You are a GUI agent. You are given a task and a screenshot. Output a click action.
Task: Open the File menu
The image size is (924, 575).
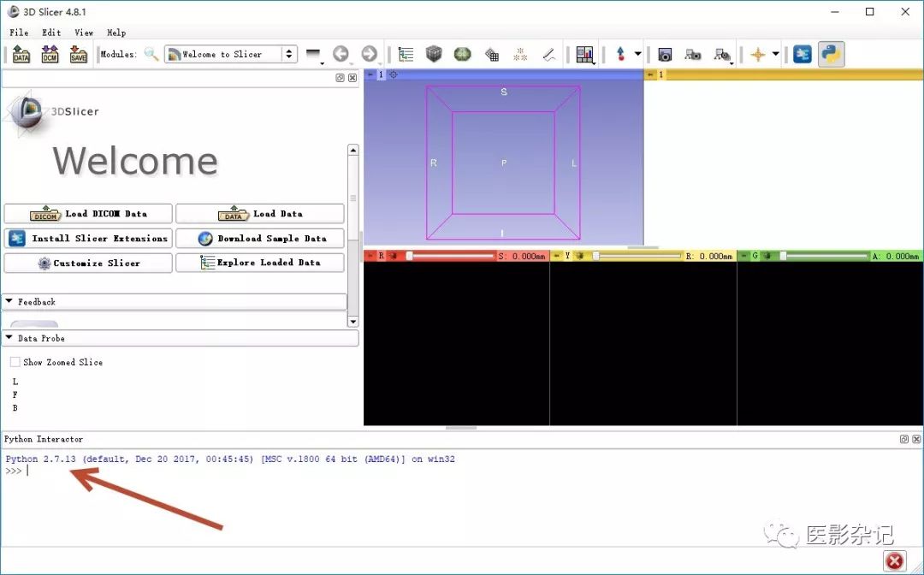tap(18, 33)
